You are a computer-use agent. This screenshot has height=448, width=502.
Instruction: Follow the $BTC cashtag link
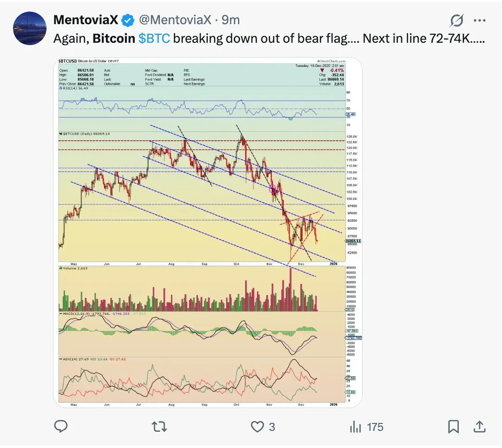[154, 38]
